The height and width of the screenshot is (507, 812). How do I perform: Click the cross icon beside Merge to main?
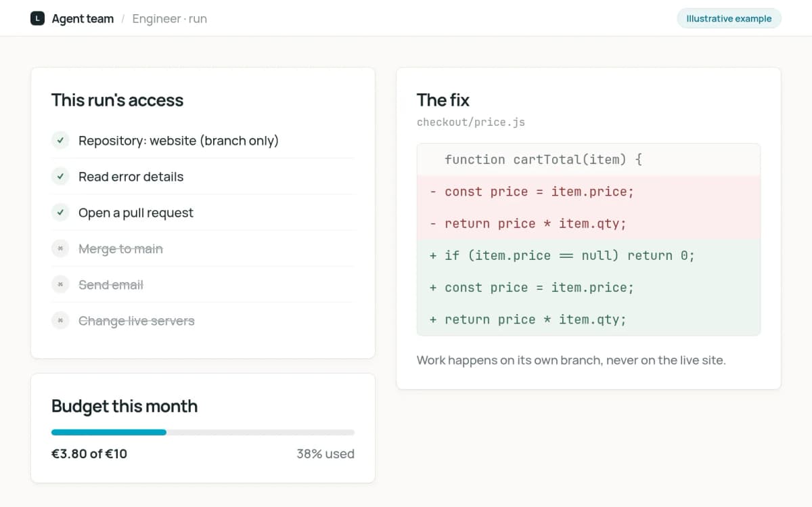60,248
